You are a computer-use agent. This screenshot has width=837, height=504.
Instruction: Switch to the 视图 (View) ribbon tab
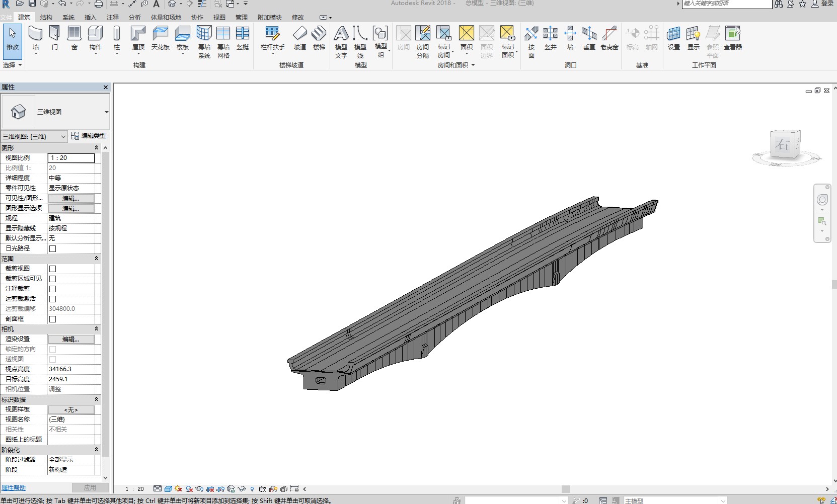219,17
